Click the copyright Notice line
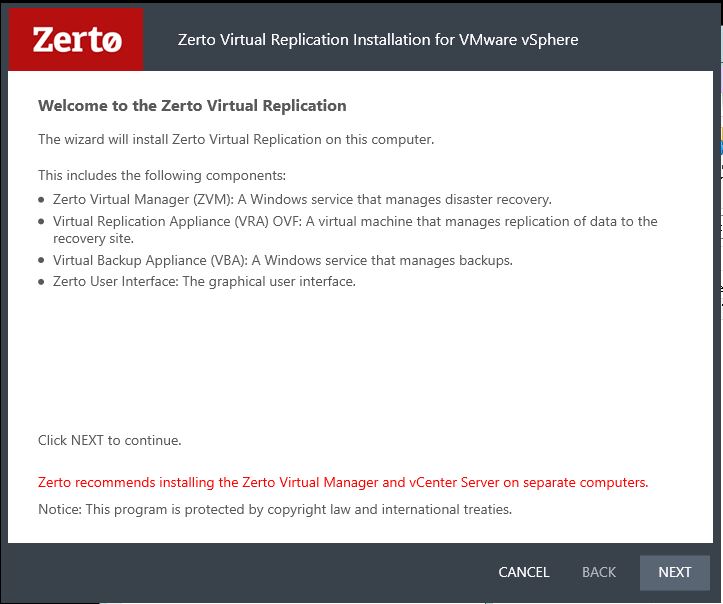This screenshot has height=604, width=723. [x=275, y=509]
